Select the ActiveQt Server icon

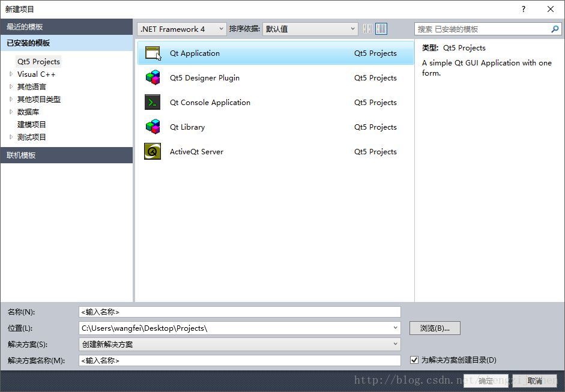[x=153, y=151]
